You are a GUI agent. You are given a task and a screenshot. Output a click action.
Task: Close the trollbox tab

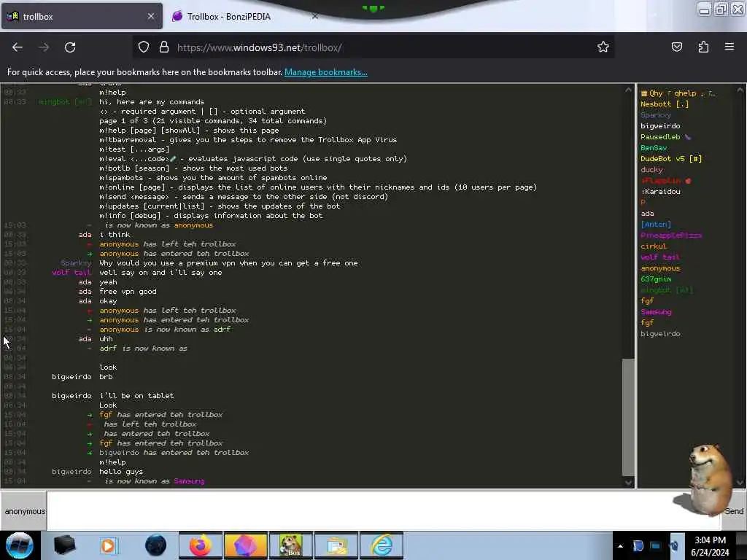[150, 16]
